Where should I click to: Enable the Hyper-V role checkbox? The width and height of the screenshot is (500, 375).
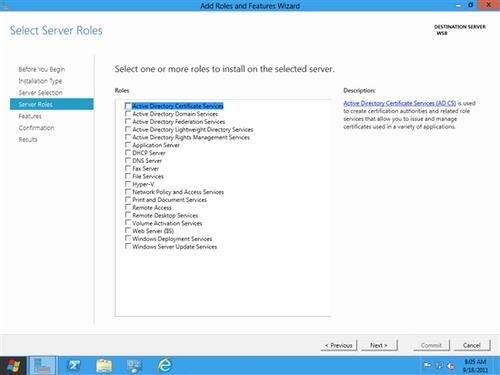click(x=128, y=184)
